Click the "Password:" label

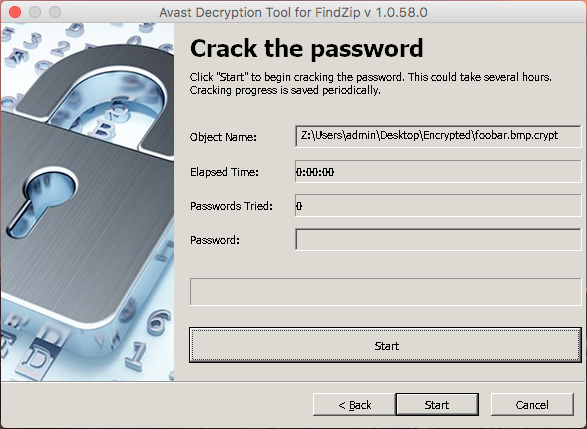tap(215, 240)
